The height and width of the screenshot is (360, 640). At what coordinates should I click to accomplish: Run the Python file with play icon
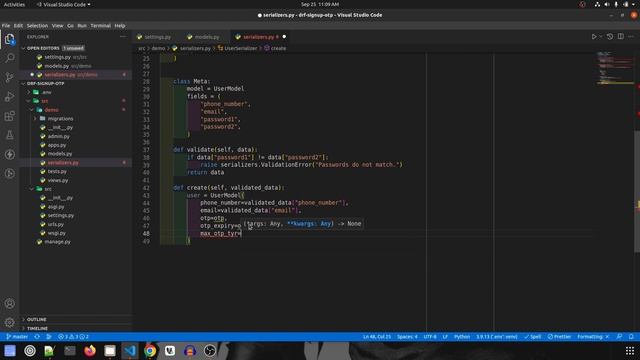[x=594, y=37]
